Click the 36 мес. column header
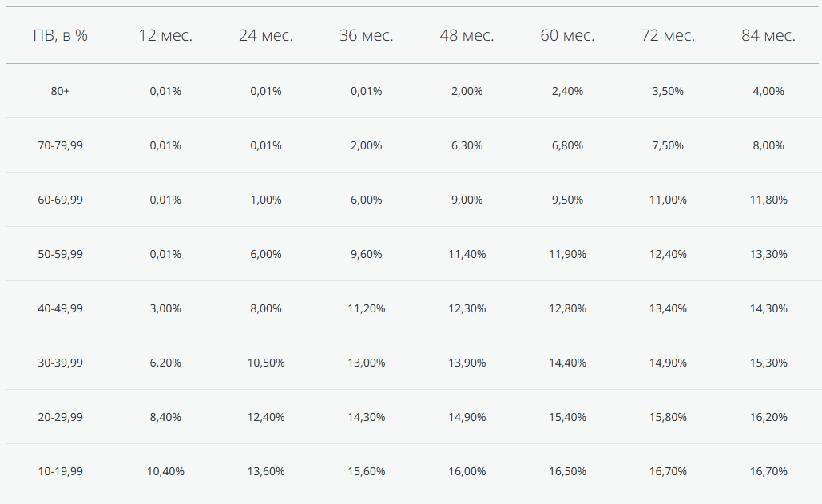 click(x=366, y=36)
